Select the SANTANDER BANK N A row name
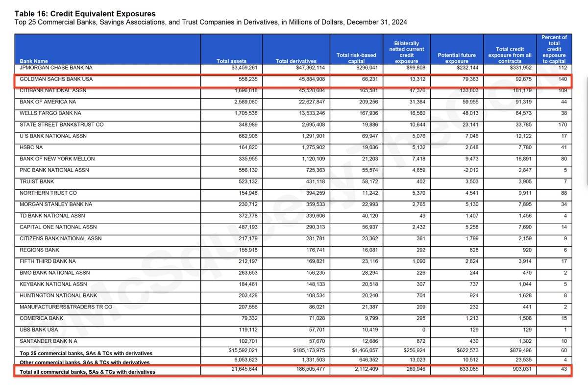Viewport: 588px width, 385px height. click(x=49, y=341)
